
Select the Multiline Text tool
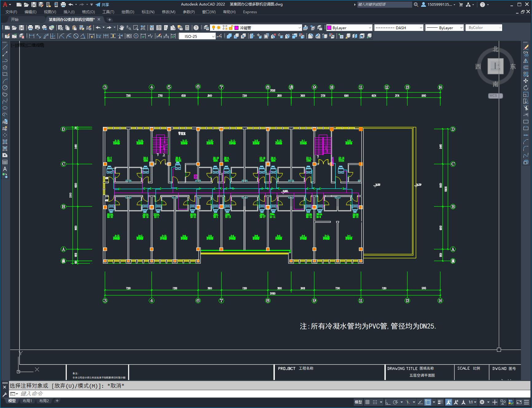point(5,169)
